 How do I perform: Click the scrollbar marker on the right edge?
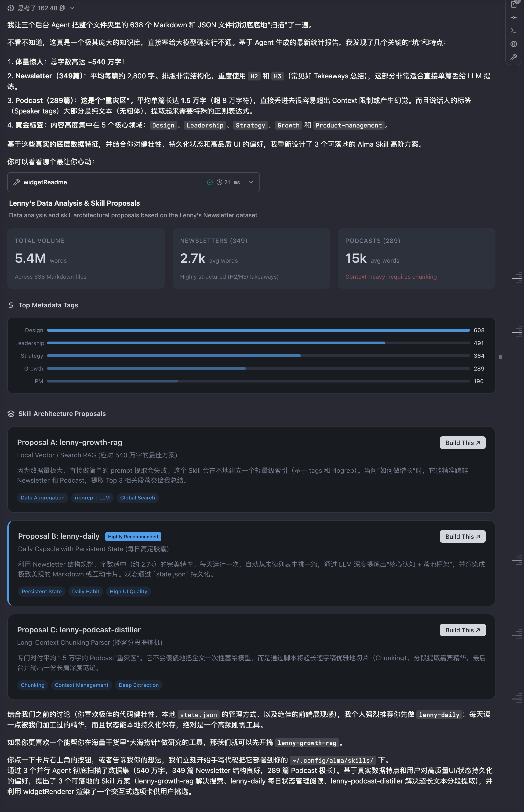pyautogui.click(x=501, y=357)
